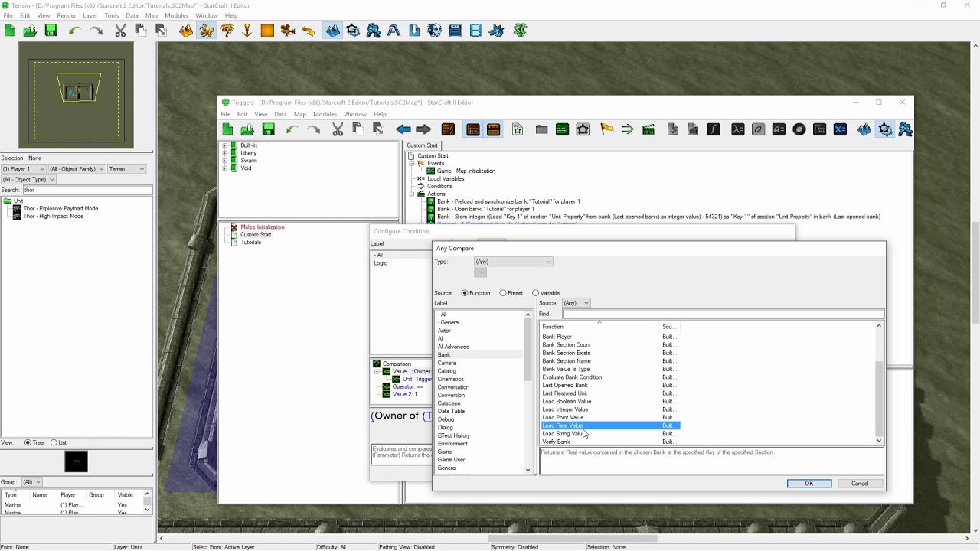This screenshot has height=551, width=980.
Task: Open the Render menu in Terrain window
Action: coord(67,15)
